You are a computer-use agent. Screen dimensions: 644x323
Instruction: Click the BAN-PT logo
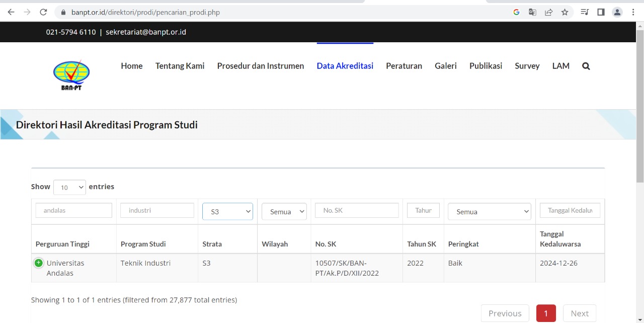(71, 75)
